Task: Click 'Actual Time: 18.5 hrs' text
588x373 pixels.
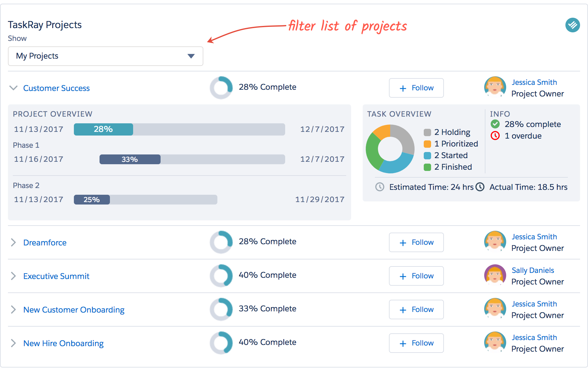Action: 528,187
